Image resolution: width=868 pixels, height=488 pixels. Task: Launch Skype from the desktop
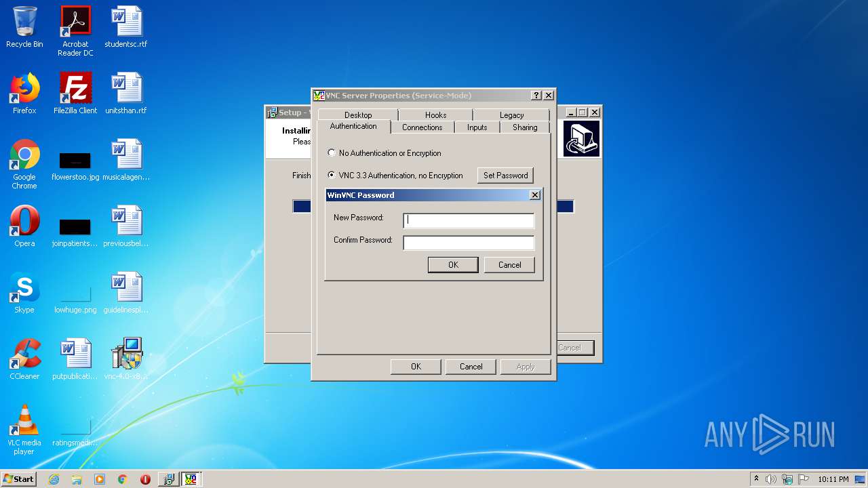(x=24, y=293)
